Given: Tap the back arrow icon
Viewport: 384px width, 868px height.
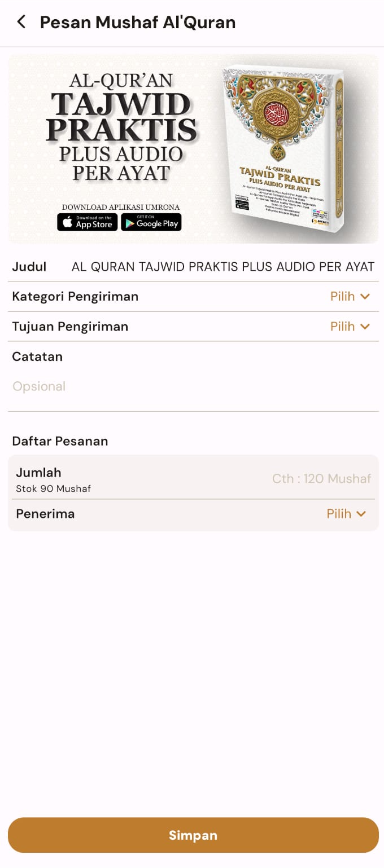Looking at the screenshot, I should [21, 23].
